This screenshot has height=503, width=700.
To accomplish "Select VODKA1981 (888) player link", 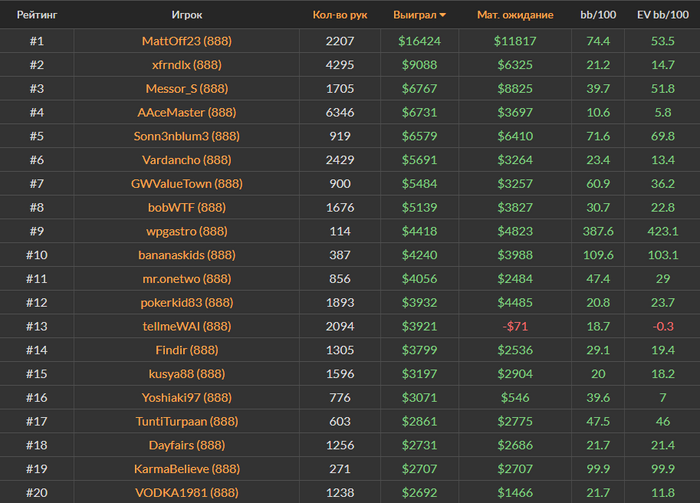I will (186, 492).
